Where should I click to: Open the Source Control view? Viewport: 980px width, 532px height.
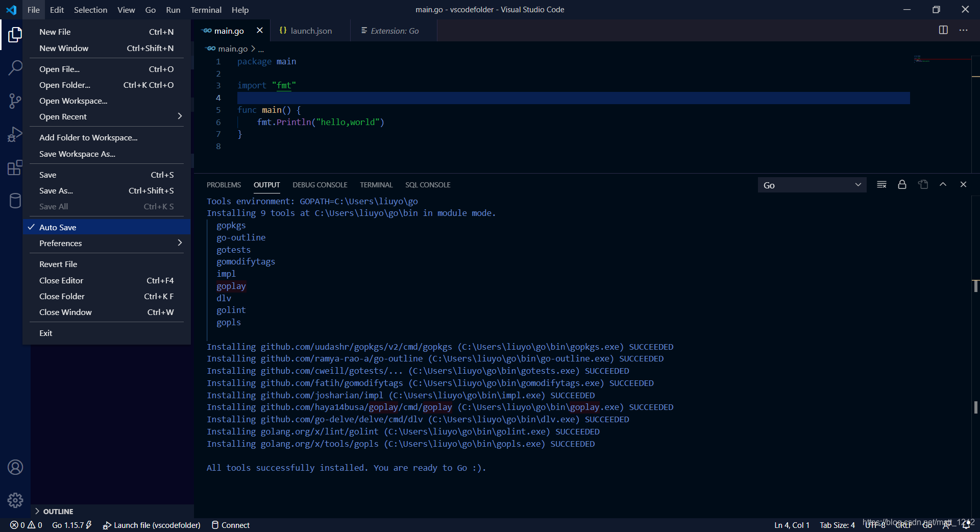(x=15, y=101)
